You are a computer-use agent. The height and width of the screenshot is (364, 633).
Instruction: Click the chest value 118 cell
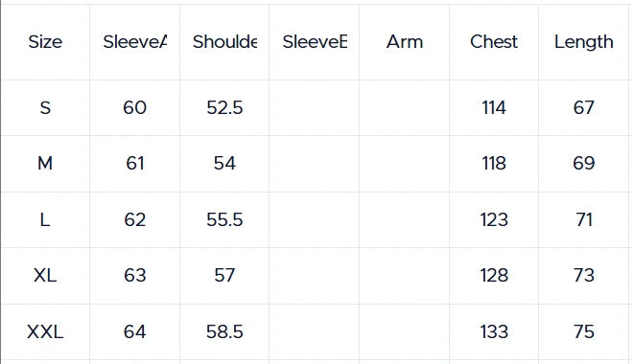(494, 164)
